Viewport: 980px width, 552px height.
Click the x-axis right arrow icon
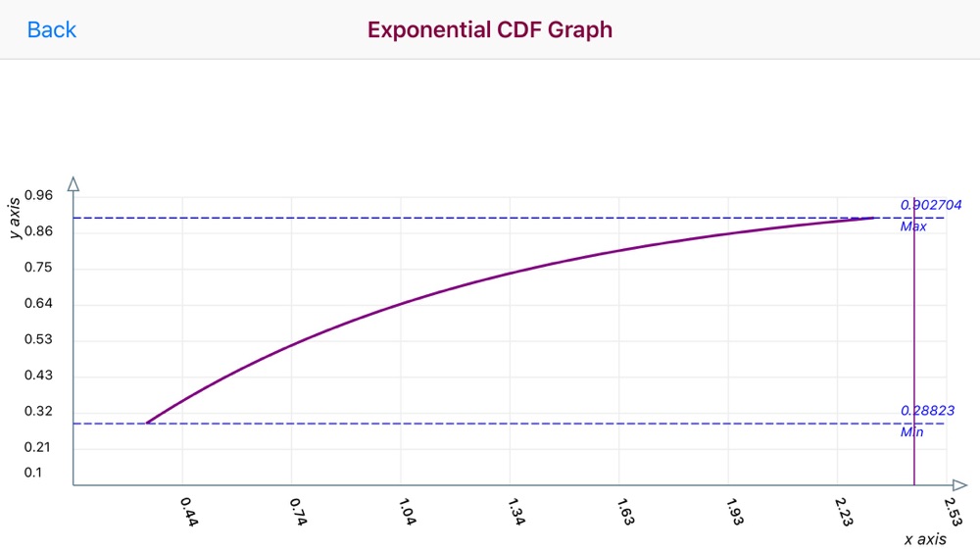click(x=959, y=484)
